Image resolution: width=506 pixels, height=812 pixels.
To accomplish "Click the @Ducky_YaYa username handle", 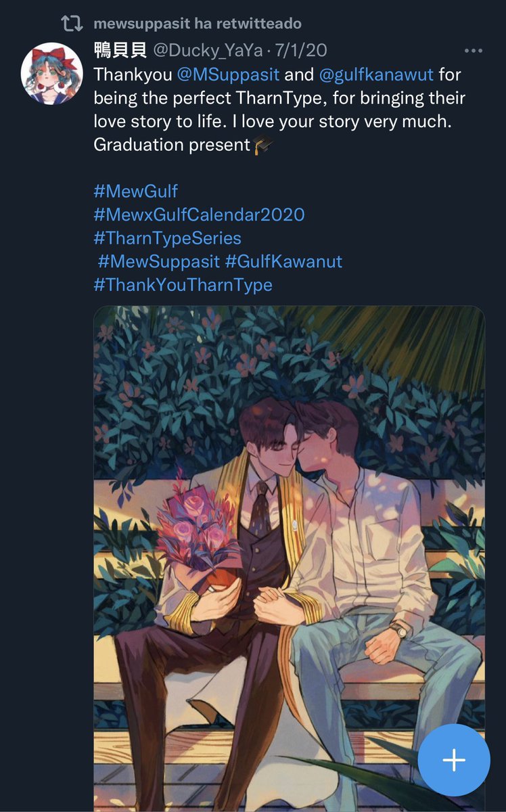I will (208, 51).
